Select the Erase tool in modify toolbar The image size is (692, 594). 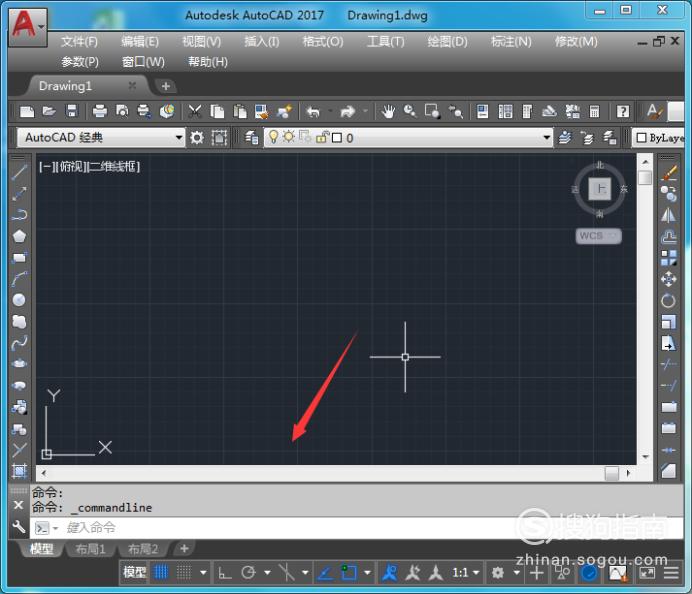[669, 173]
